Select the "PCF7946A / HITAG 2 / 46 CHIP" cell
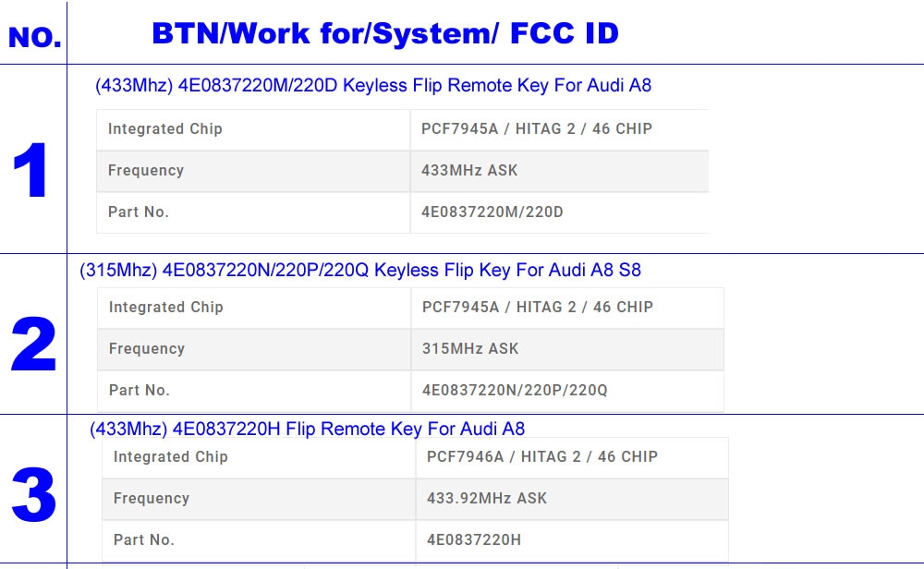The image size is (924, 569). click(x=542, y=457)
